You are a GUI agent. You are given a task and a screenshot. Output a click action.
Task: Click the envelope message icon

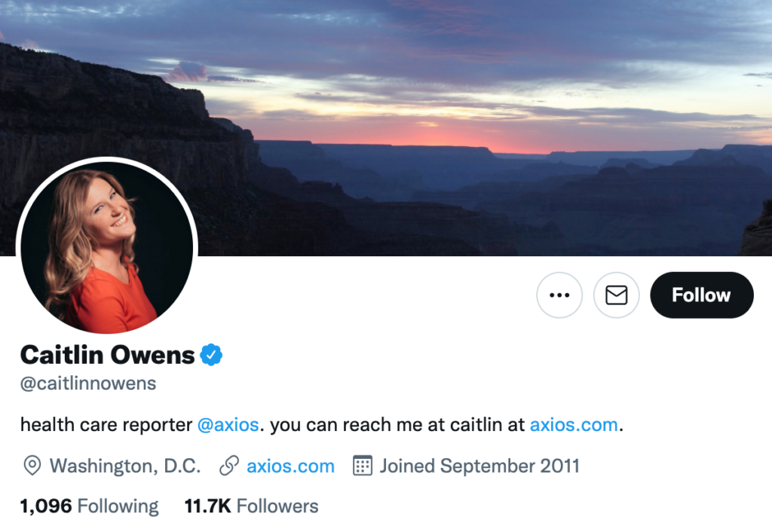click(x=617, y=295)
